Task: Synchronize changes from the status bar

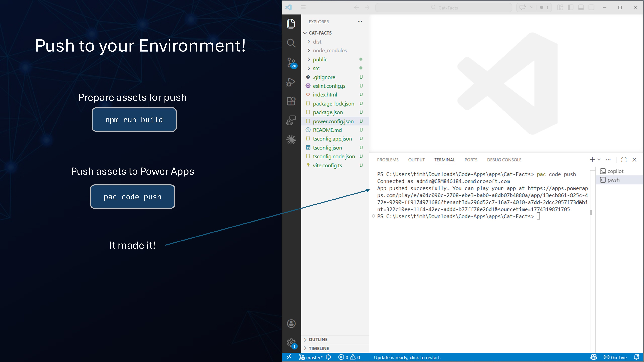Action: 328,357
